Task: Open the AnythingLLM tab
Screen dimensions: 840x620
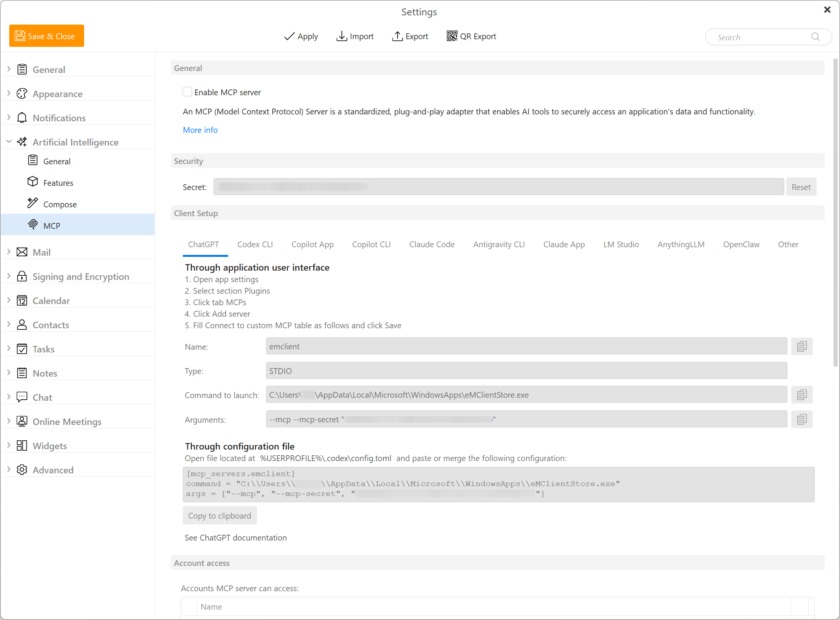Action: (x=681, y=245)
